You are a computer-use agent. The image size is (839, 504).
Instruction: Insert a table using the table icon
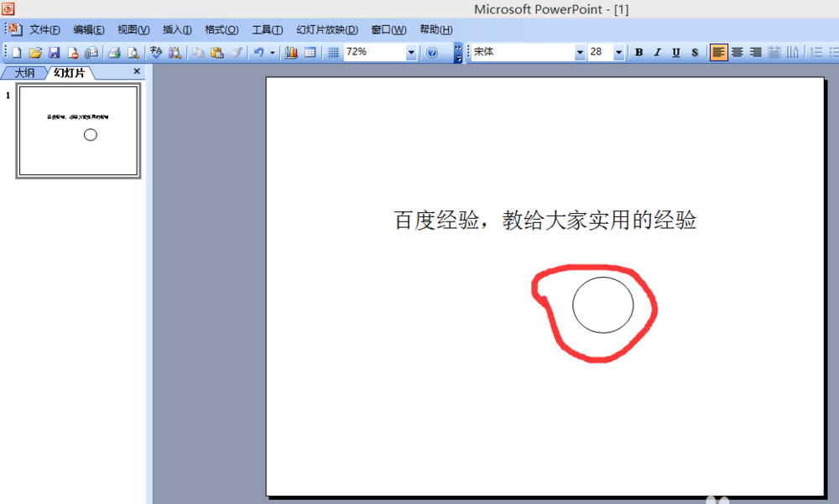[310, 53]
